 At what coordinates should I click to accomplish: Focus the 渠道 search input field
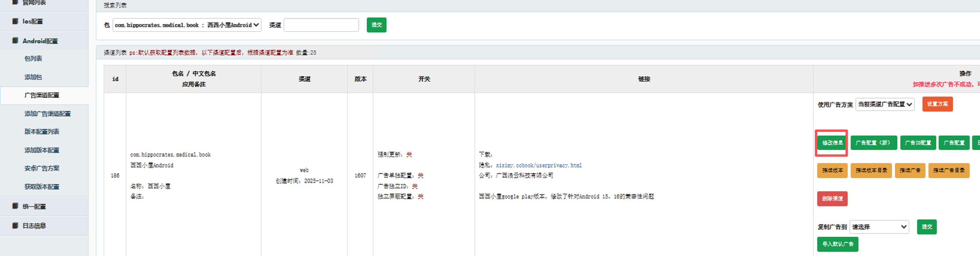pyautogui.click(x=321, y=25)
